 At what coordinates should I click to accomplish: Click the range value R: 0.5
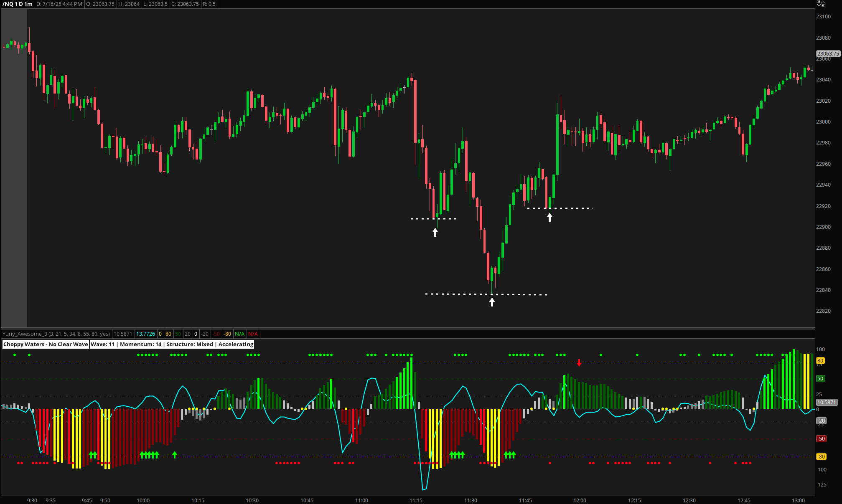click(x=209, y=4)
